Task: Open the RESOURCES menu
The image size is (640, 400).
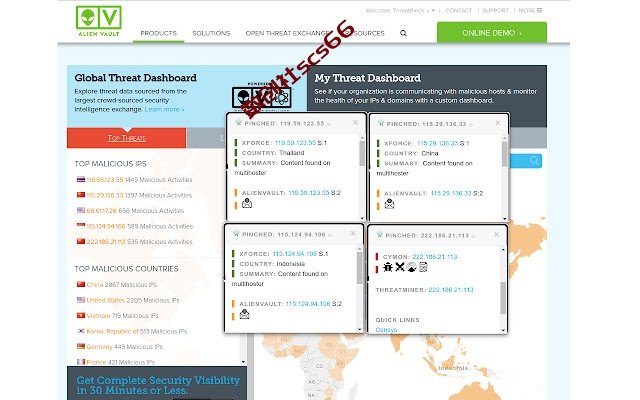Action: click(x=364, y=33)
